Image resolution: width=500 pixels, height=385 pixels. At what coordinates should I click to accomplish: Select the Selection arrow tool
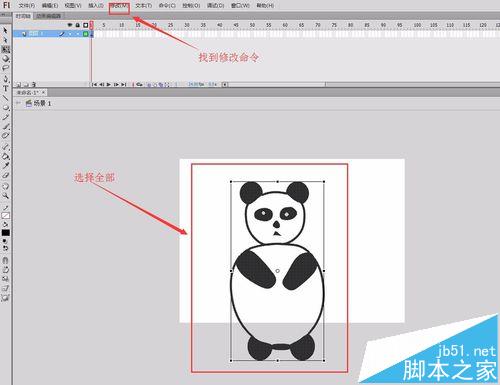point(5,31)
